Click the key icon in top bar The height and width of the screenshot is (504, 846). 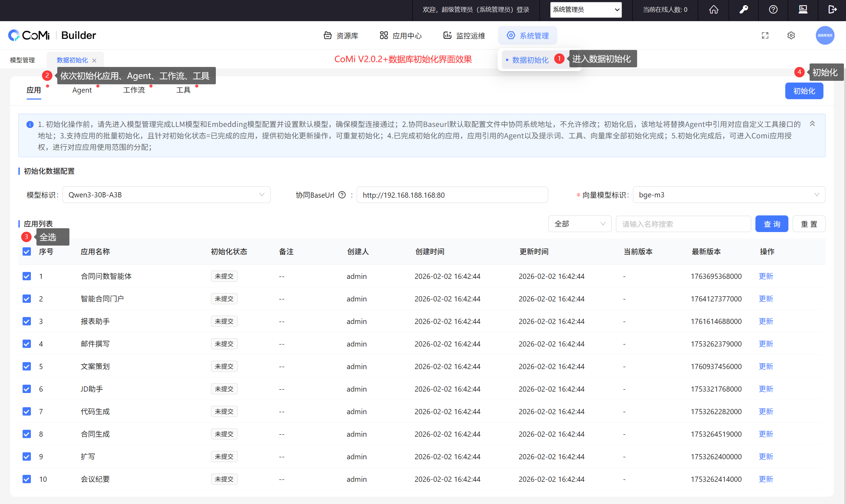[743, 10]
